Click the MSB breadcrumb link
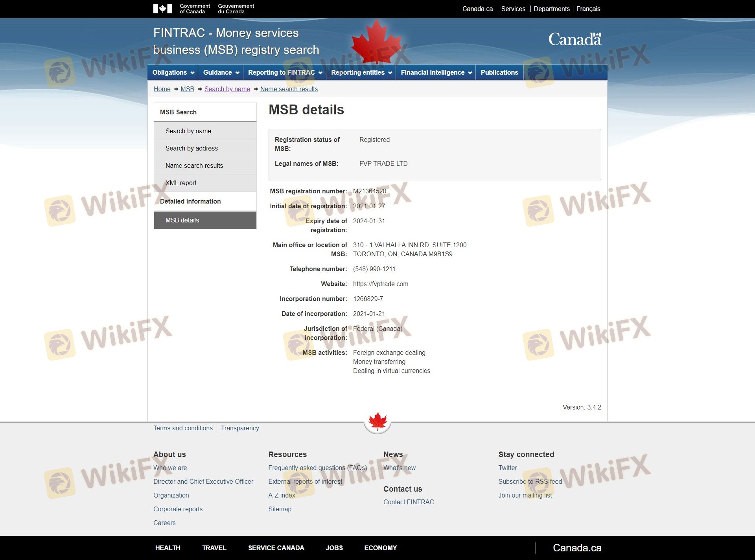Screen dimensions: 755x560 (x=187, y=89)
